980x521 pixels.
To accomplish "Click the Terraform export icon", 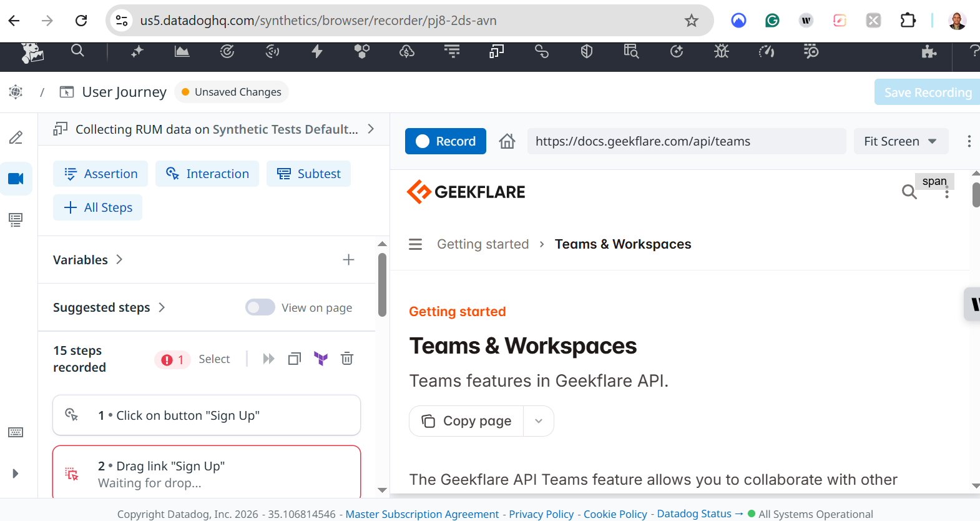I will point(321,359).
